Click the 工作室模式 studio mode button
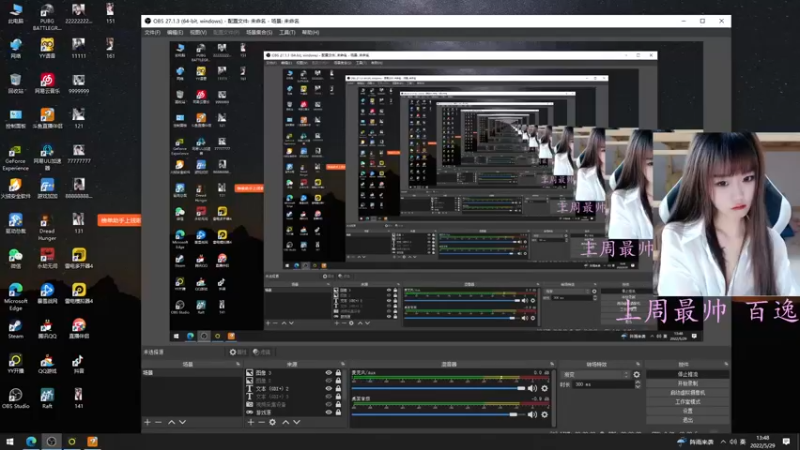 tap(687, 402)
